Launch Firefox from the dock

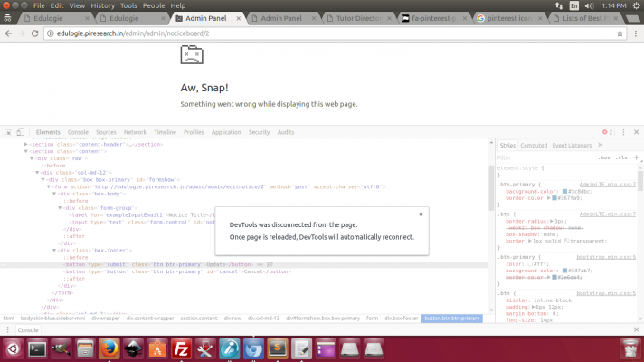[109, 348]
